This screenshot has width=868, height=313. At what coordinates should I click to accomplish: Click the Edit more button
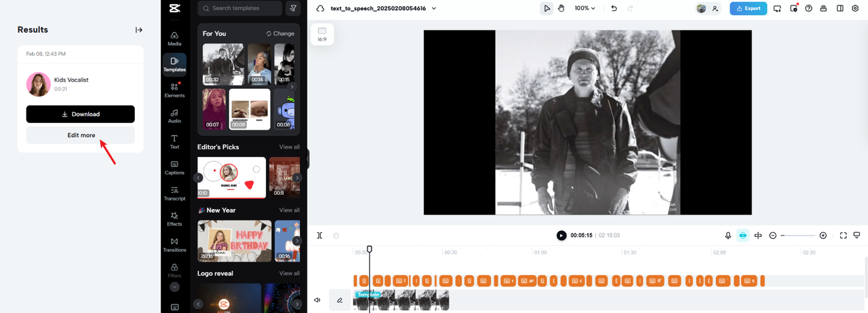(81, 135)
